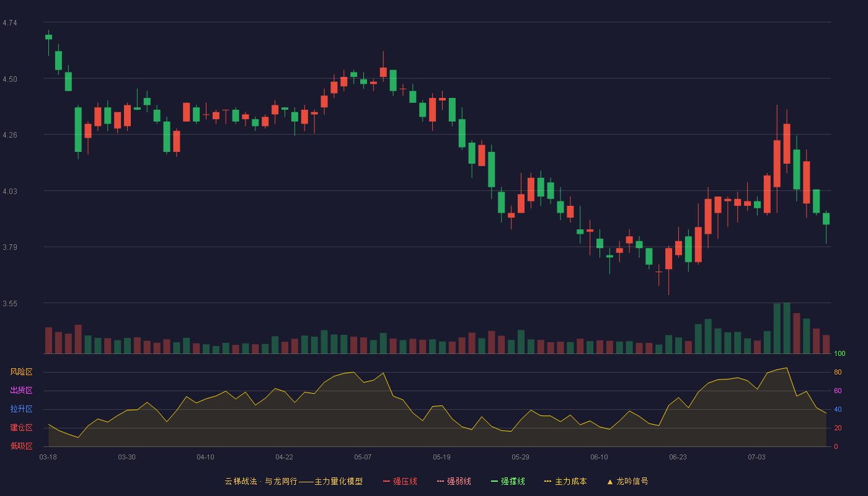Click the blue 40 indicator axis value
This screenshot has width=868, height=496.
point(838,409)
